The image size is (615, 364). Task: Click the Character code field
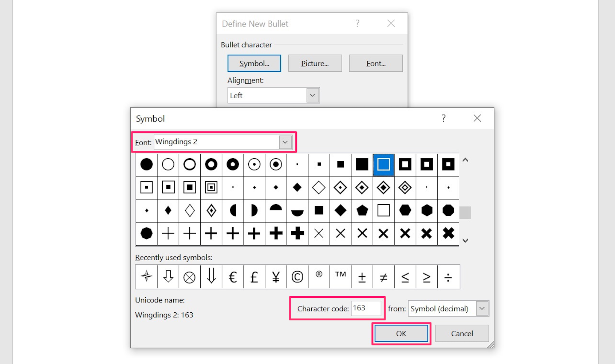(x=366, y=308)
